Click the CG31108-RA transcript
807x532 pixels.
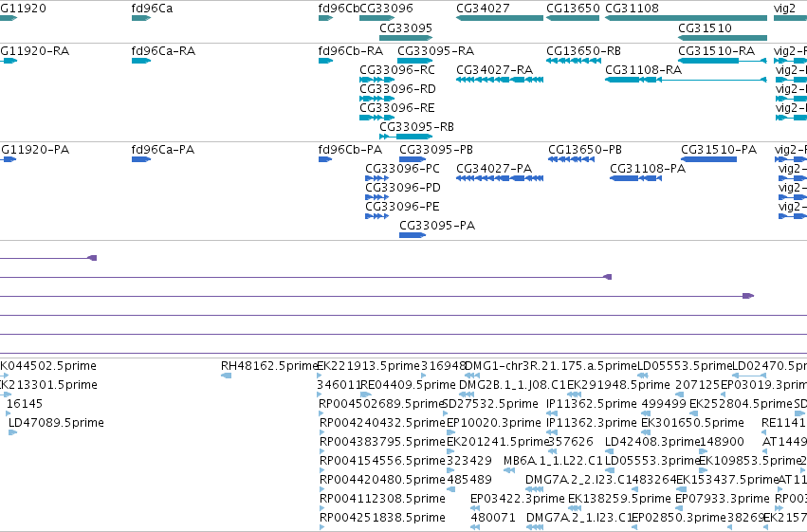click(686, 80)
